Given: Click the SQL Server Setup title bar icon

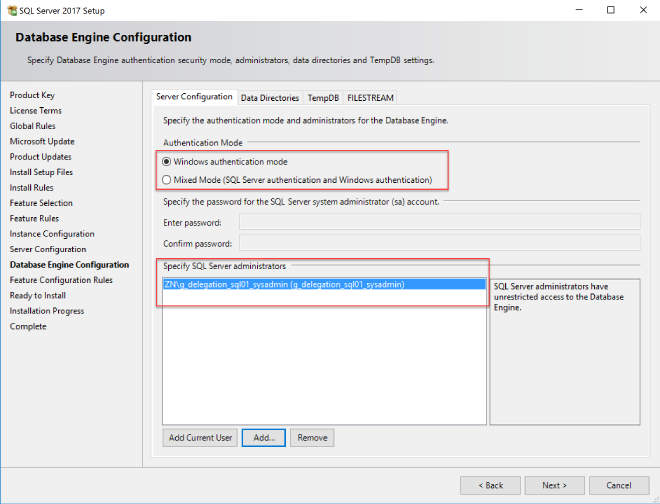Looking at the screenshot, I should coord(10,10).
